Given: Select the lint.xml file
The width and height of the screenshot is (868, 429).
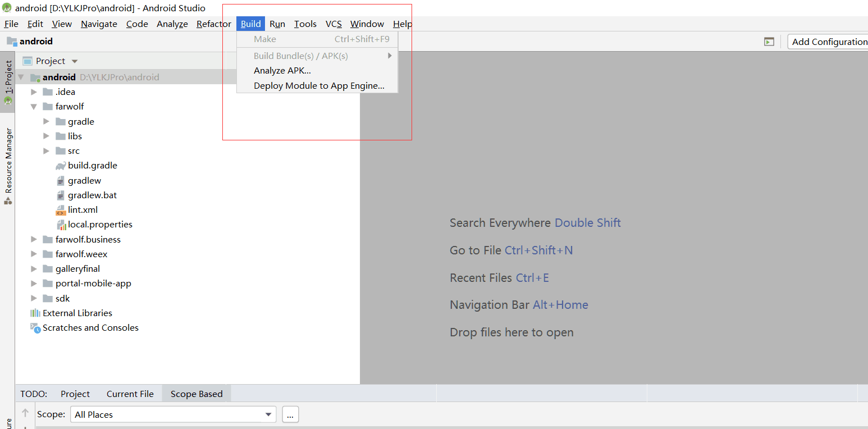Looking at the screenshot, I should (x=83, y=209).
